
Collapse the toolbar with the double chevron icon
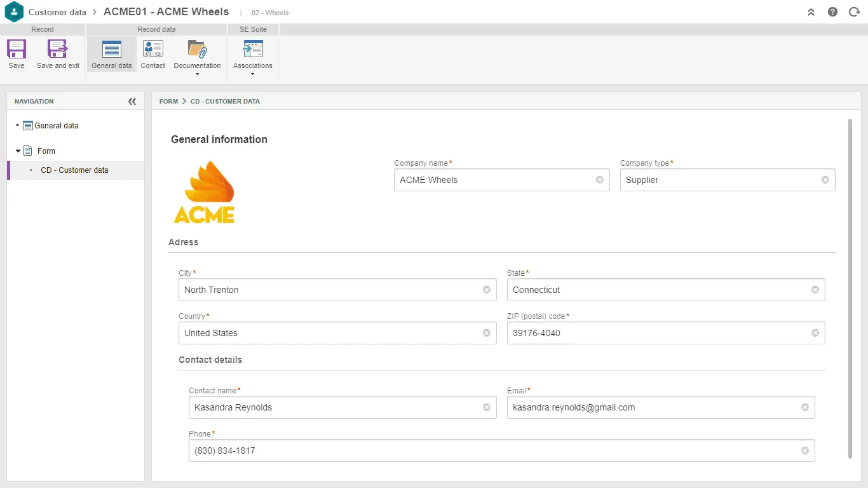tap(810, 11)
